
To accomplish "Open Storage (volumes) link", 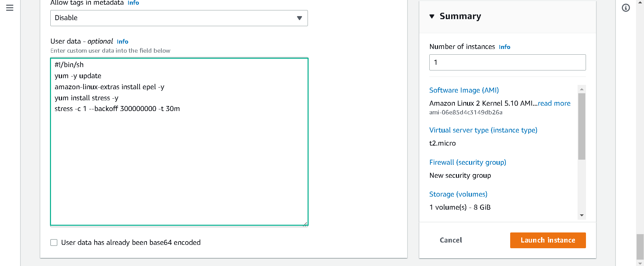I will [x=458, y=194].
